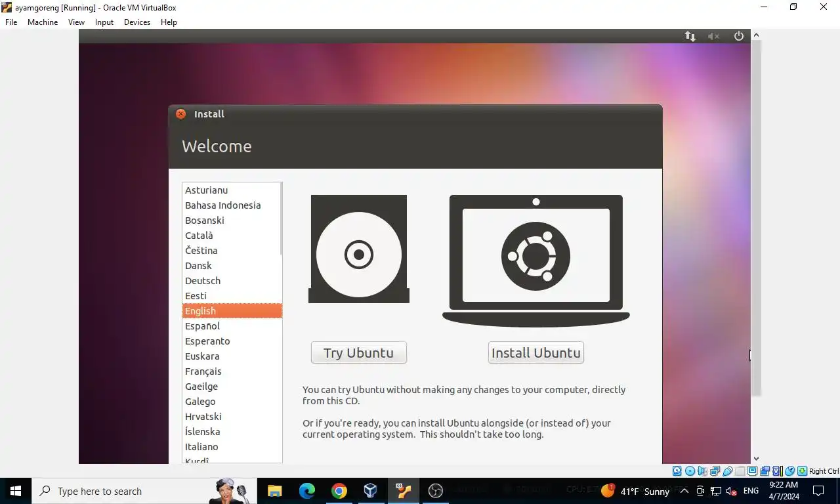The image size is (840, 504).
Task: Click the CPU virtualization status icon
Action: pyautogui.click(x=777, y=471)
